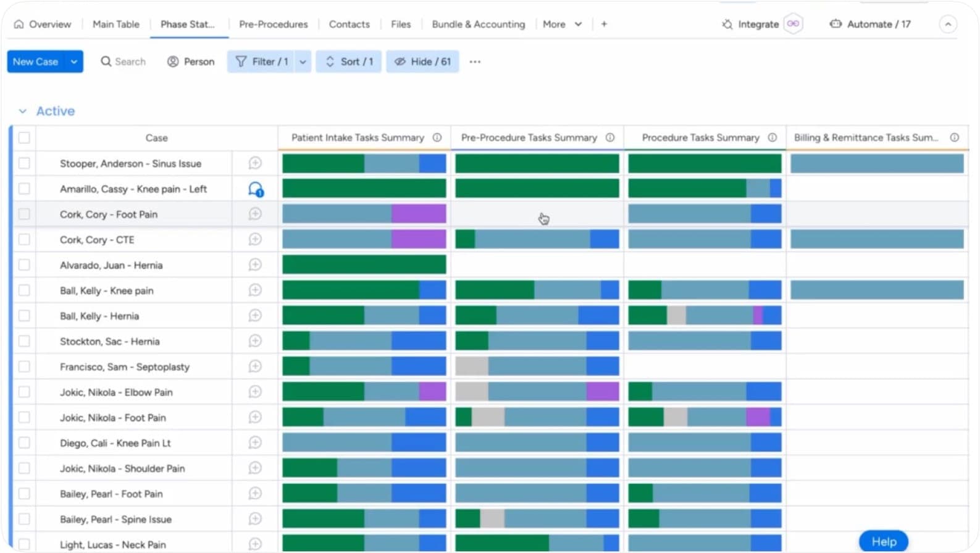Viewport: 980px width, 553px height.
Task: Click info icon on Billing & Remittance column
Action: [955, 137]
